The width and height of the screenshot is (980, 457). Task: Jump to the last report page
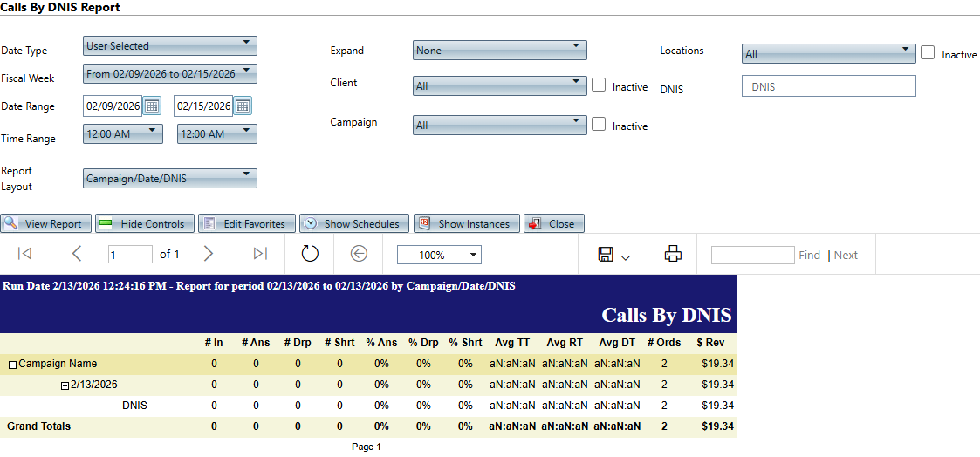coord(259,254)
